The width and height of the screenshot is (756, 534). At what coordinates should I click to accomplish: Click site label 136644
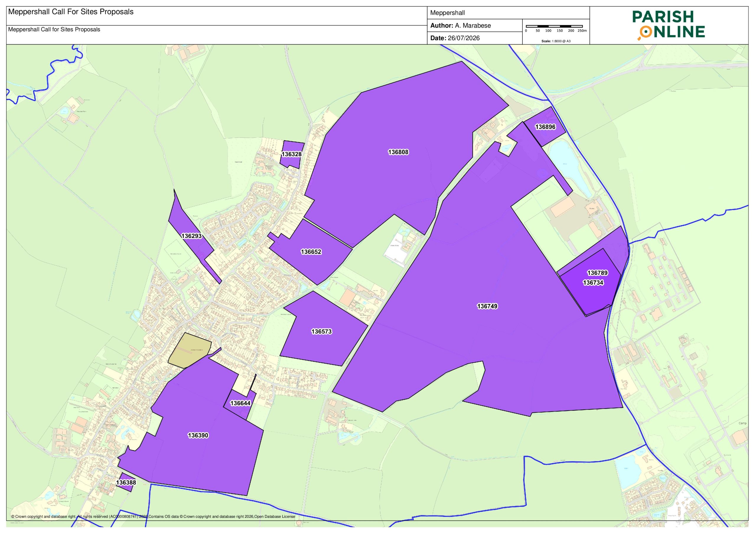(240, 403)
